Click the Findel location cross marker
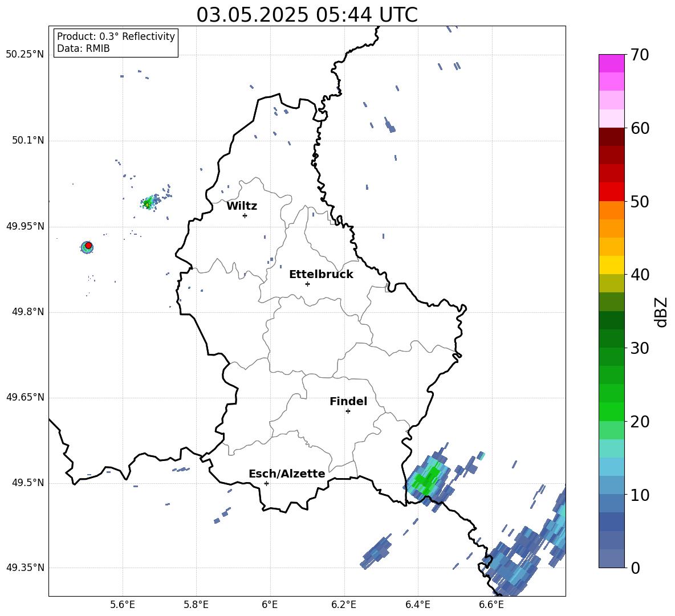The image size is (675, 616). tap(348, 411)
